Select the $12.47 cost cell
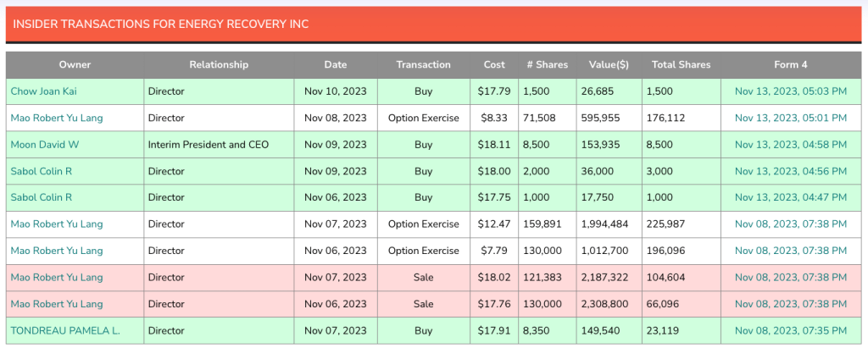Image resolution: width=868 pixels, height=348 pixels. tap(494, 224)
